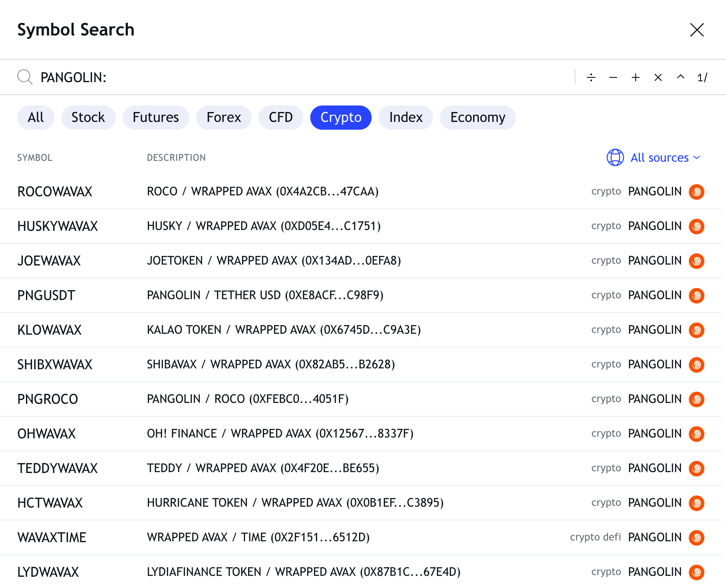726x588 pixels.
Task: Select the CFD filter tab
Action: (x=280, y=117)
